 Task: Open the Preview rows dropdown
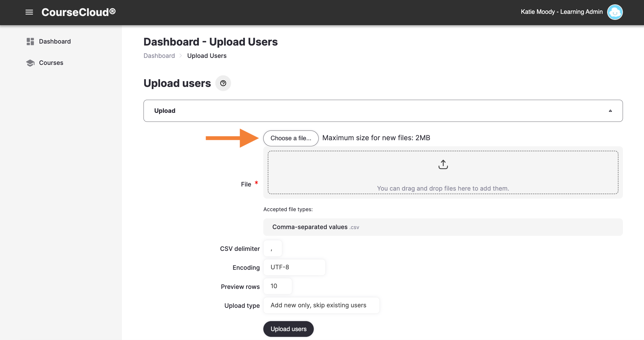[277, 286]
